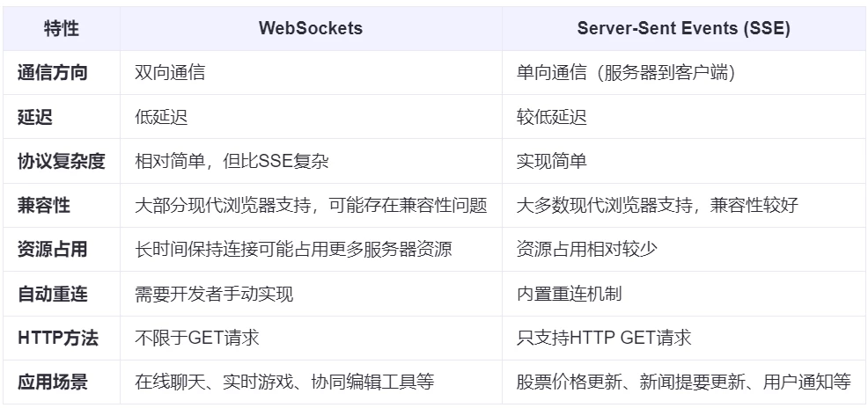868x408 pixels.
Task: Click the 较低延迟 cell
Action: click(x=552, y=117)
